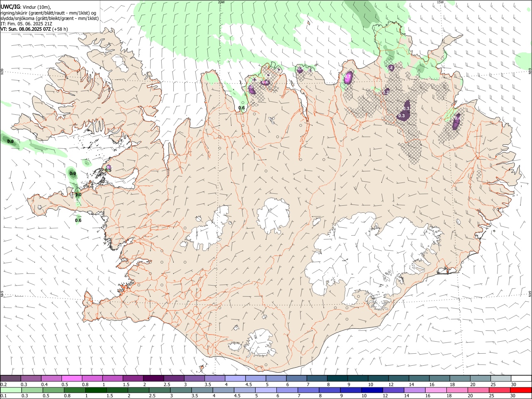This screenshot has height=399, width=532.
Task: Click the "slydda/snjókoma" legend description line
Action: click(x=49, y=18)
